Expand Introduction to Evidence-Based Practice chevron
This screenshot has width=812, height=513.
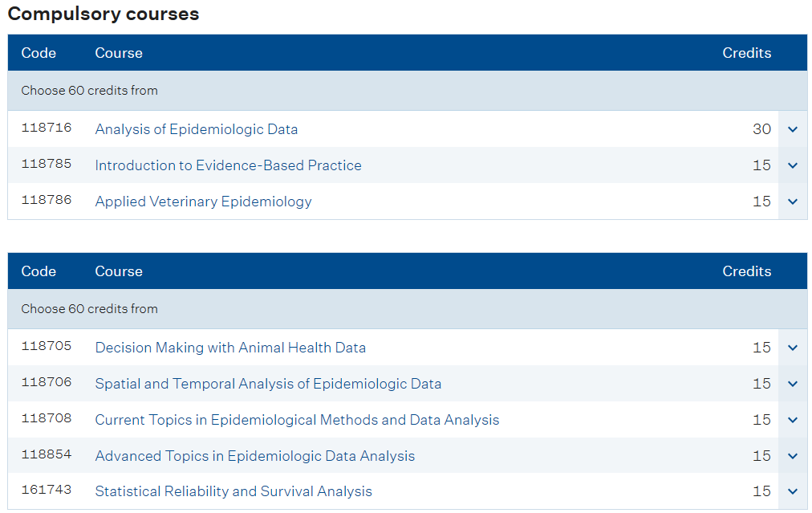click(792, 165)
